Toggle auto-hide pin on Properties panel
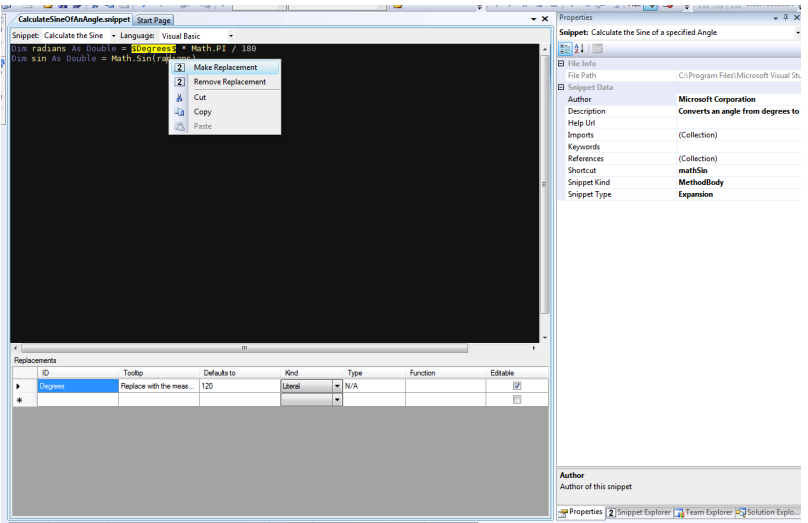The width and height of the screenshot is (808, 523). click(786, 18)
